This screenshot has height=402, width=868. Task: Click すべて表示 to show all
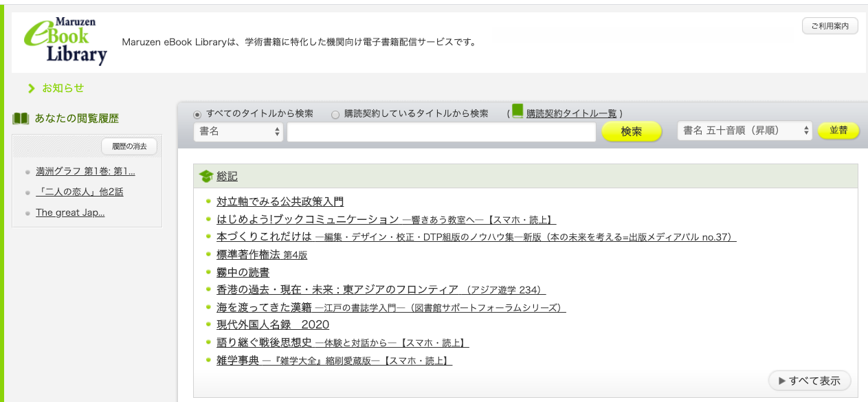810,381
